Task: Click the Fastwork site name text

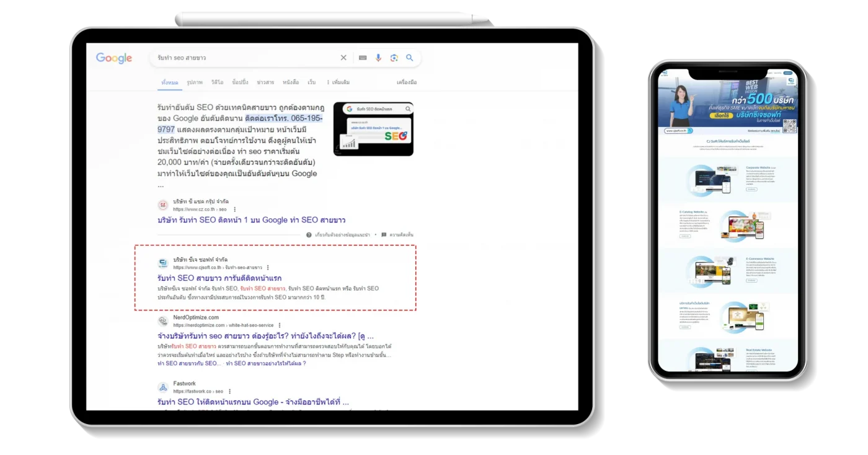Action: 184,384
